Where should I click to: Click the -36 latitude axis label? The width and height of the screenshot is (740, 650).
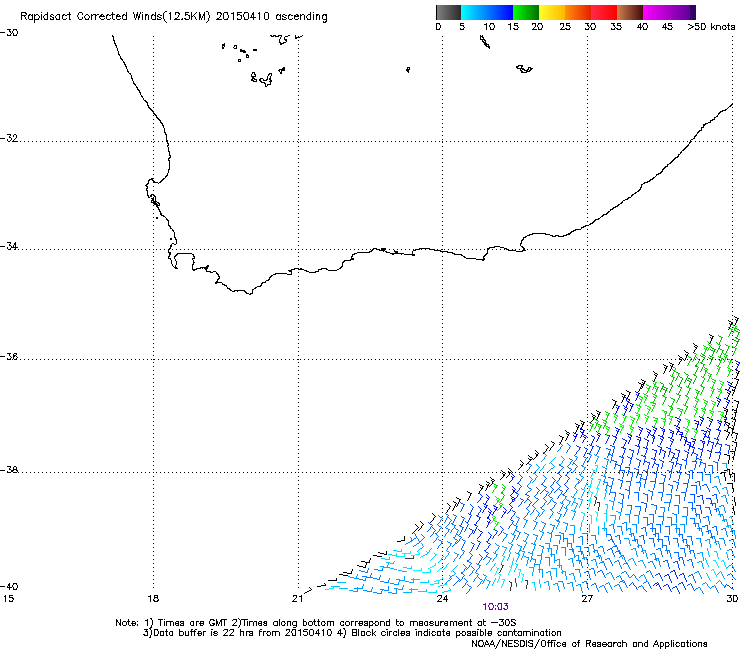9,356
